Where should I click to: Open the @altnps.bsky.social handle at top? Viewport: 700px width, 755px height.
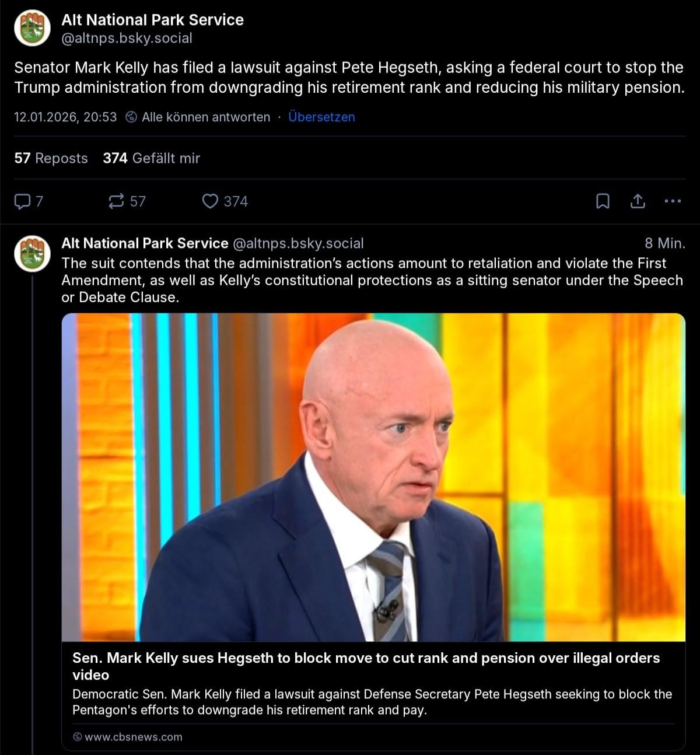pos(127,38)
